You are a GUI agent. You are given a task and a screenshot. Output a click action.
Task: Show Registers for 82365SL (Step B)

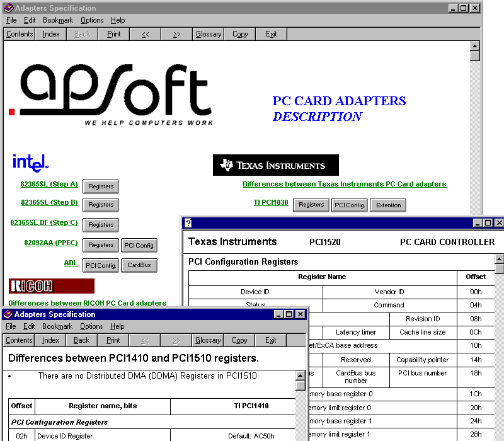(x=101, y=205)
